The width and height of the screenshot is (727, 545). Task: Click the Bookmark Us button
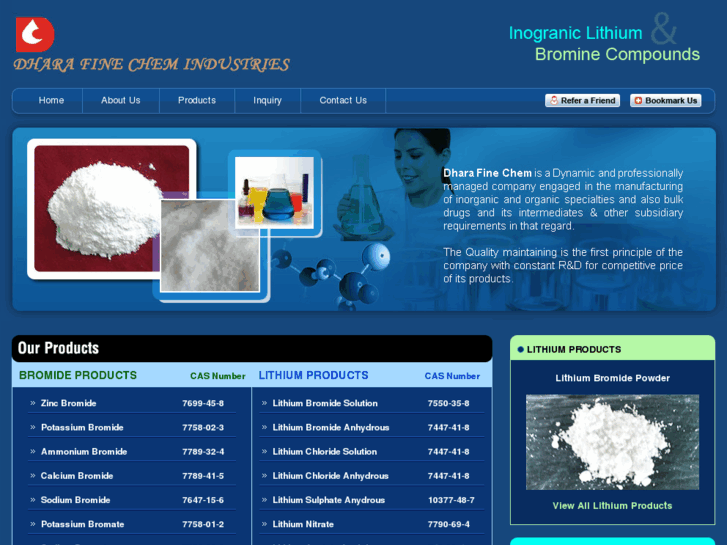tap(666, 101)
